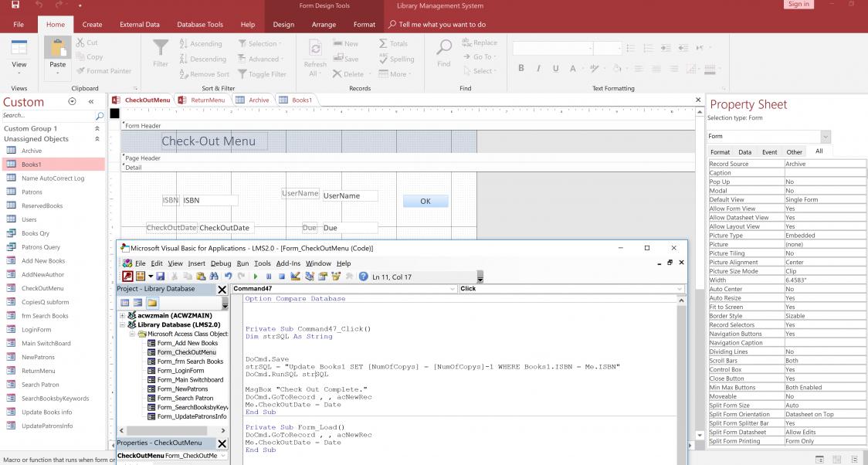Close the Project Explorer pane
Image resolution: width=868 pixels, height=465 pixels.
click(222, 290)
